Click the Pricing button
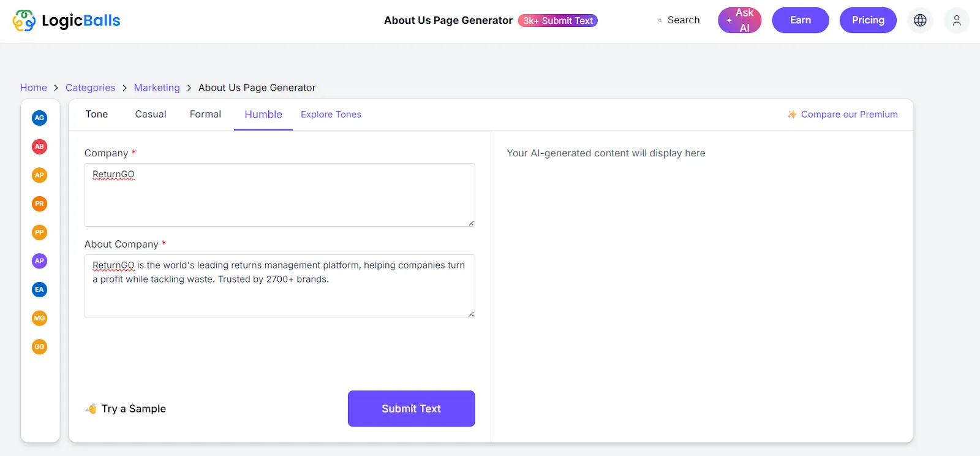 tap(868, 20)
